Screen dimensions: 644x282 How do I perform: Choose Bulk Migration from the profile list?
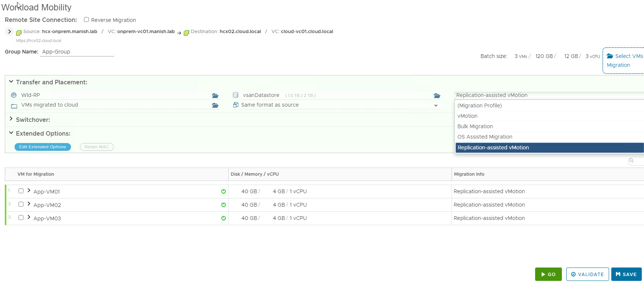[475, 126]
